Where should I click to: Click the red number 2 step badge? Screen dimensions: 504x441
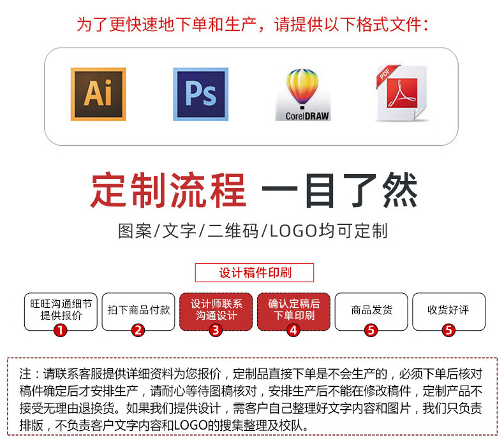coord(138,330)
